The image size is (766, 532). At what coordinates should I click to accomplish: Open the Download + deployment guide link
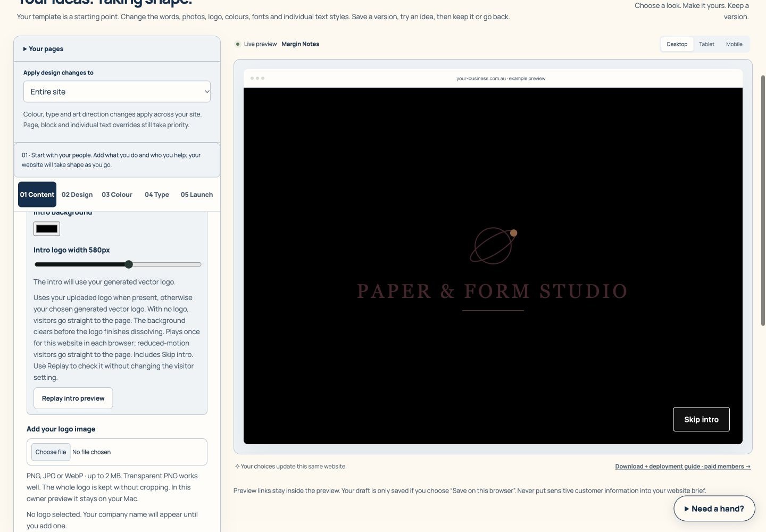(x=683, y=467)
